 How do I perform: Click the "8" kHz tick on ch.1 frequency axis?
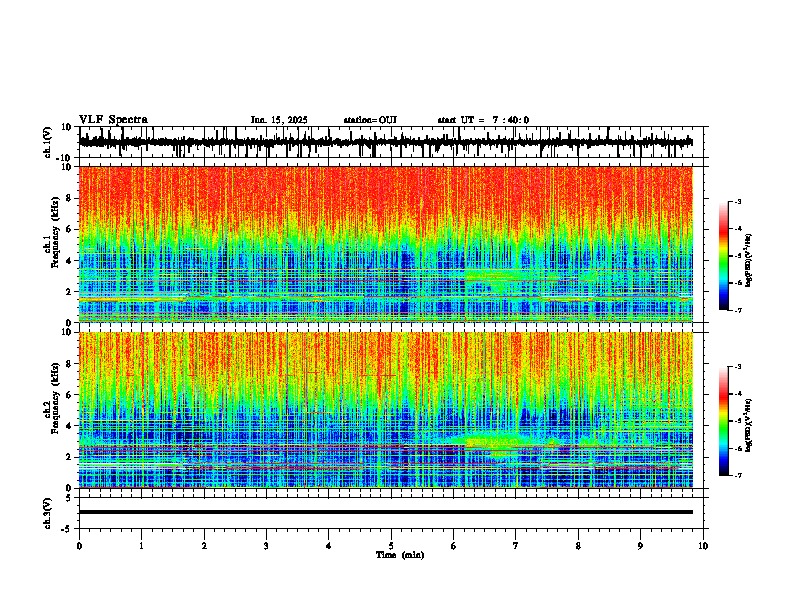(70, 198)
